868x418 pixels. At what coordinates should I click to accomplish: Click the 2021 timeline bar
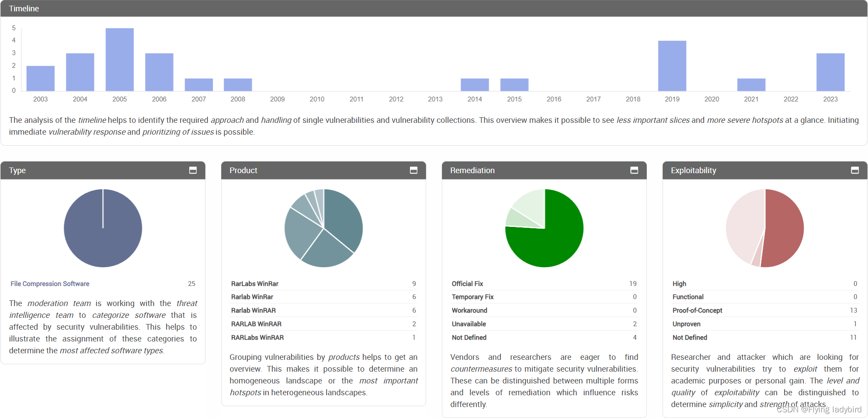click(751, 85)
